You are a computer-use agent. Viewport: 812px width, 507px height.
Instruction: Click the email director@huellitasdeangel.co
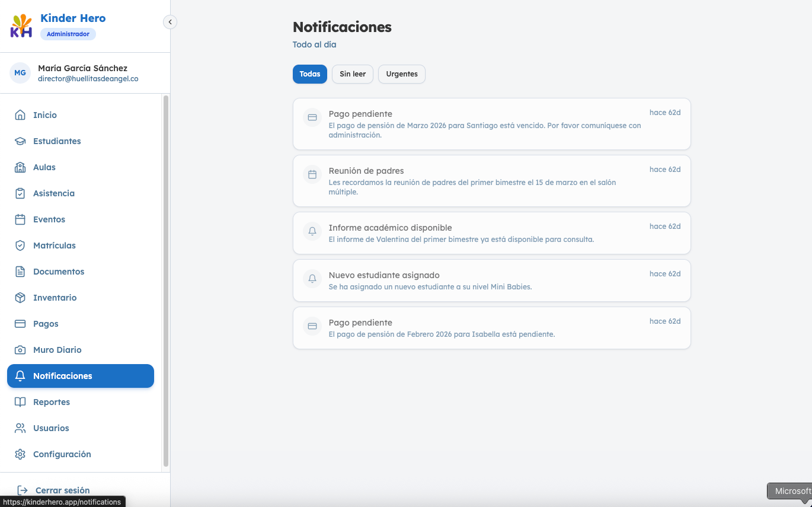(x=88, y=79)
